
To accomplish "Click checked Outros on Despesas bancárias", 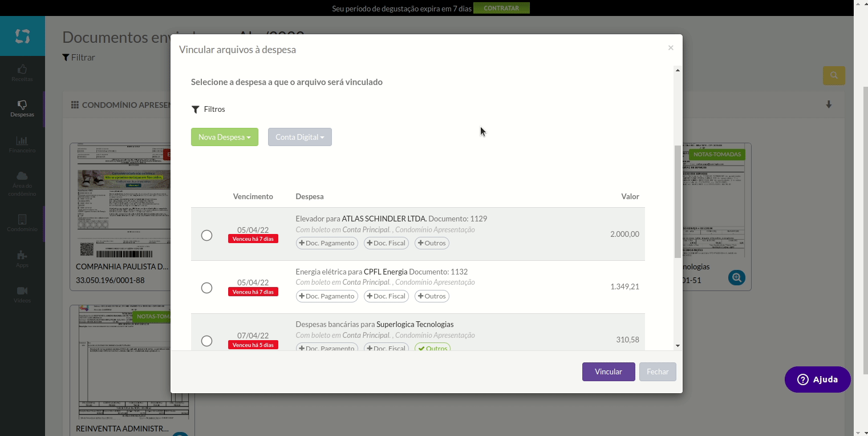I will tap(432, 348).
